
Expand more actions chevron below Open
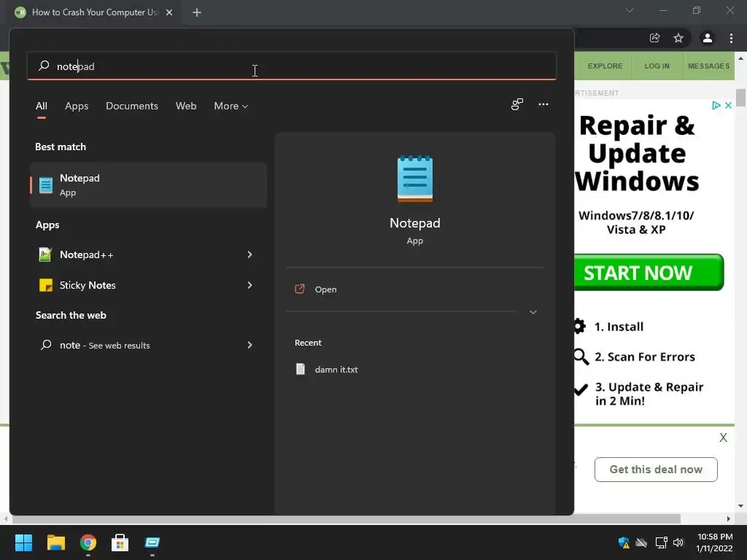[533, 312]
